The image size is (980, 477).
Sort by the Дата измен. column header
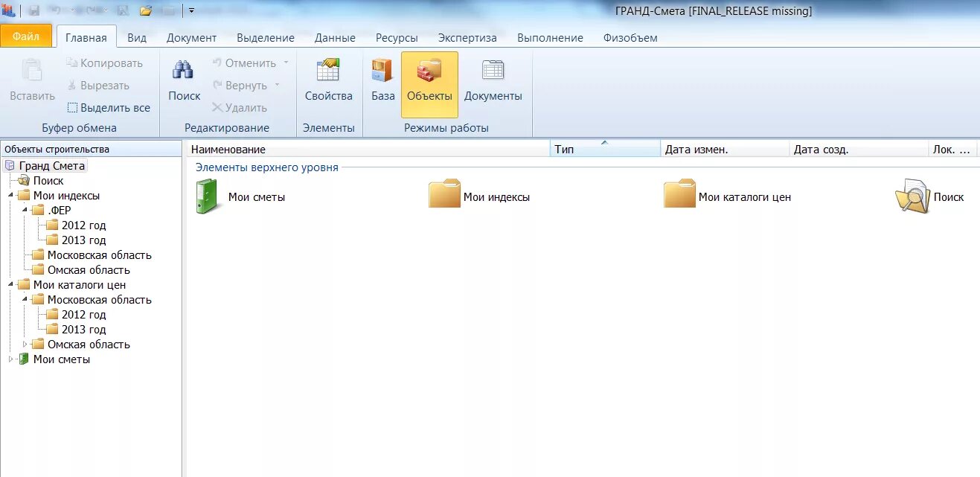(x=725, y=150)
